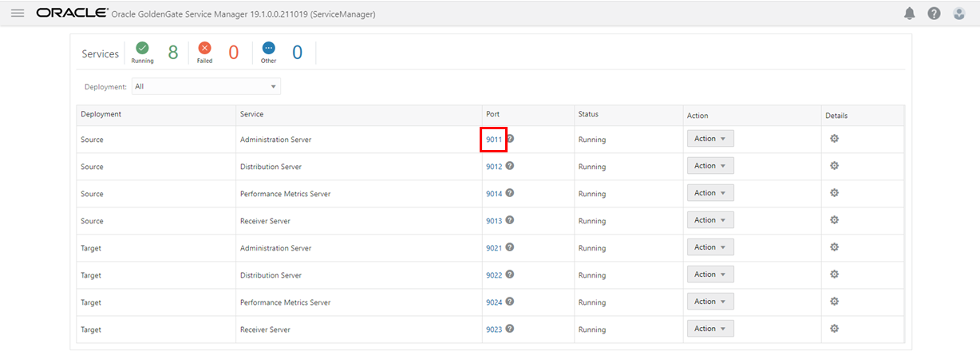980x355 pixels.
Task: Open the help question mark icon
Action: 934,14
